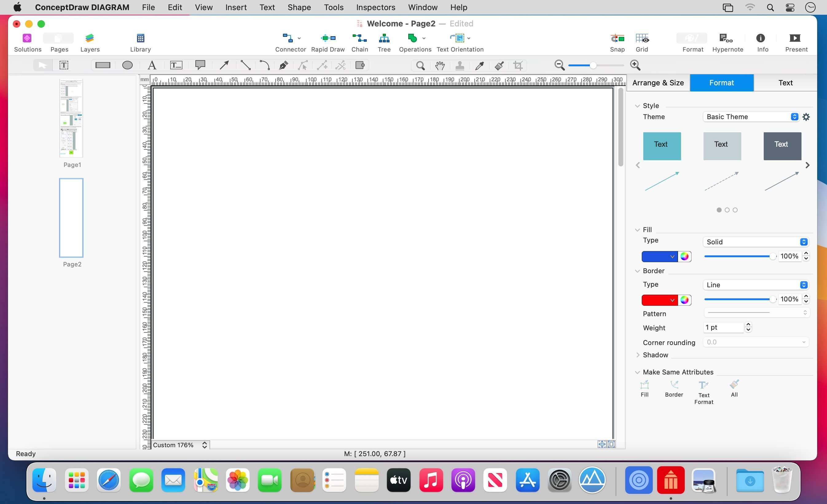Choose the Pen drawing tool
The width and height of the screenshot is (827, 504).
pyautogui.click(x=283, y=65)
